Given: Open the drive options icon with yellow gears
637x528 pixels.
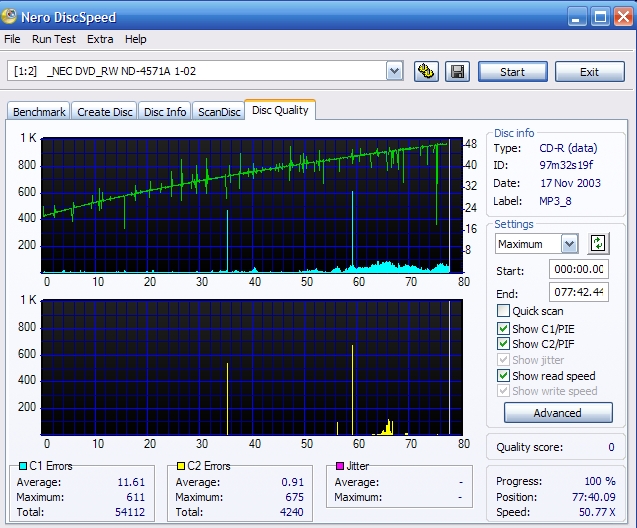Looking at the screenshot, I should 426,72.
